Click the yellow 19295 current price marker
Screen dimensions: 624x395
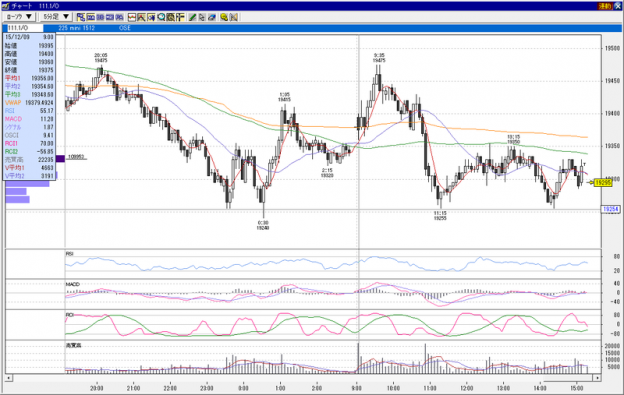(603, 183)
